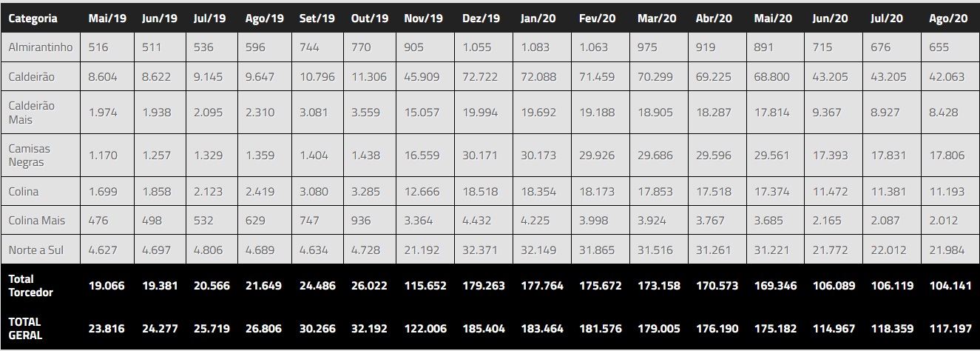Click Camisas Negras value 16.559
This screenshot has width=980, height=351.
click(x=422, y=156)
